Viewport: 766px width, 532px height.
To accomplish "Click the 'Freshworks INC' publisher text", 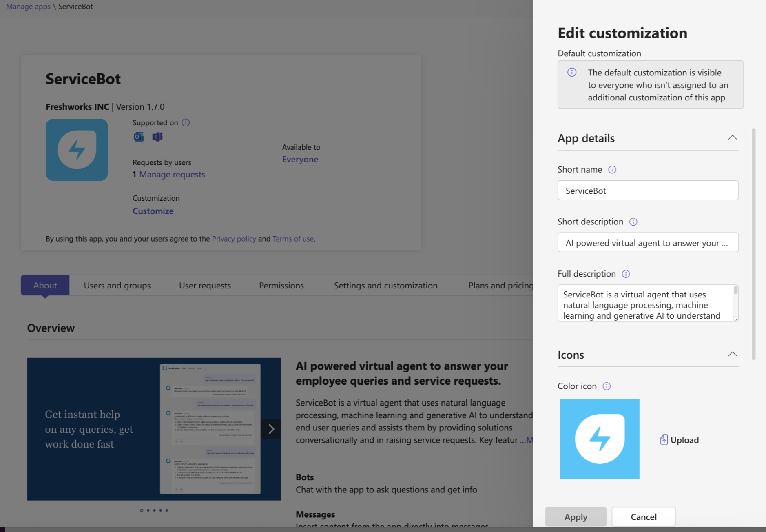I will [x=77, y=107].
